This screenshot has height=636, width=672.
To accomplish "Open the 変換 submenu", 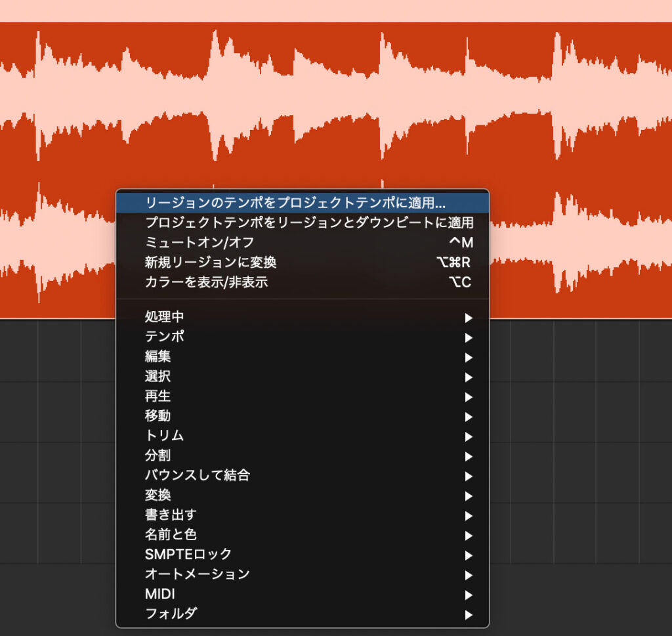I will (x=303, y=495).
